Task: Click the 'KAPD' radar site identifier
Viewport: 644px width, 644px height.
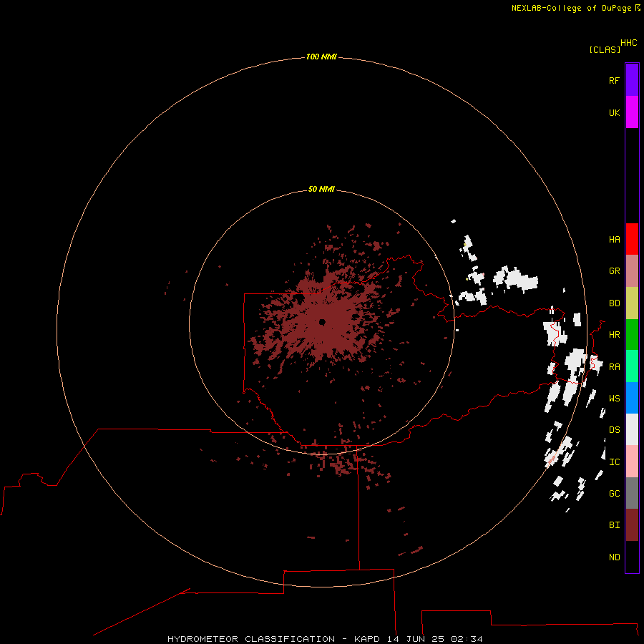Action: (367, 639)
